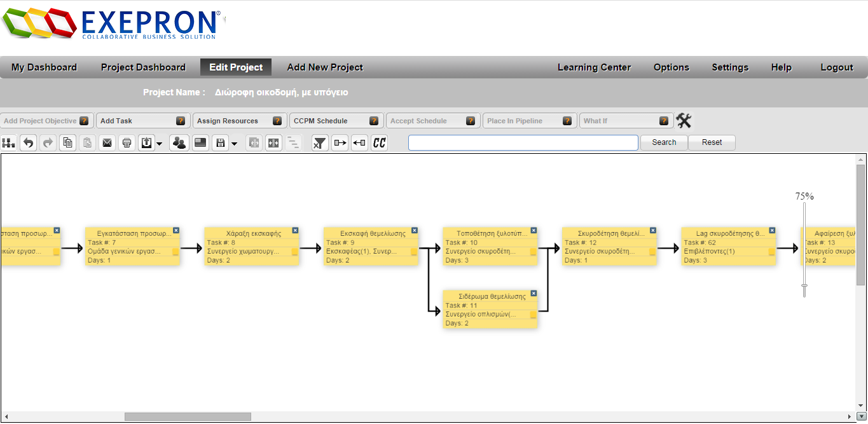This screenshot has width=868, height=424.
Task: Copy using the toolbar copy icon
Action: coord(67,143)
